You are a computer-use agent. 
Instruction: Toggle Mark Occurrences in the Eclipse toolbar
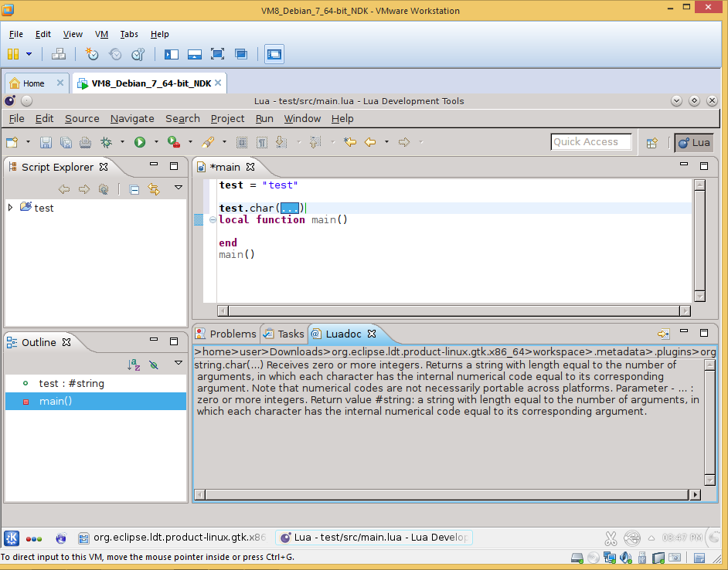tap(242, 142)
